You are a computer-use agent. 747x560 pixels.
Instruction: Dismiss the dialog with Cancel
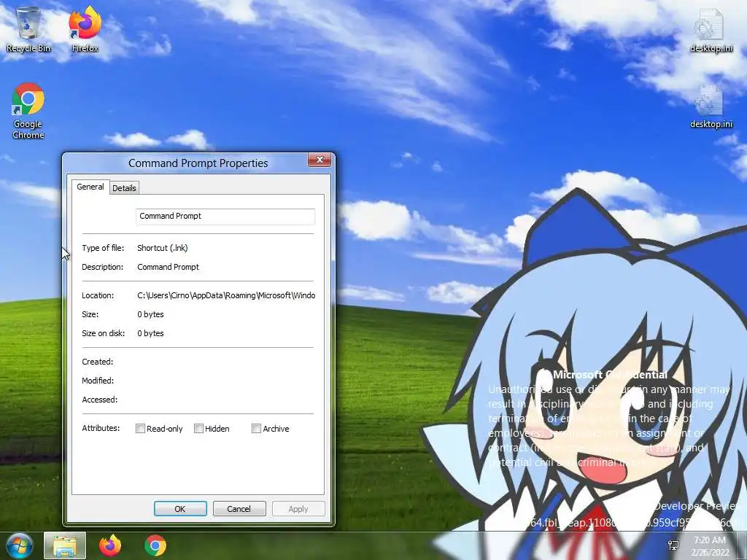[x=239, y=508]
